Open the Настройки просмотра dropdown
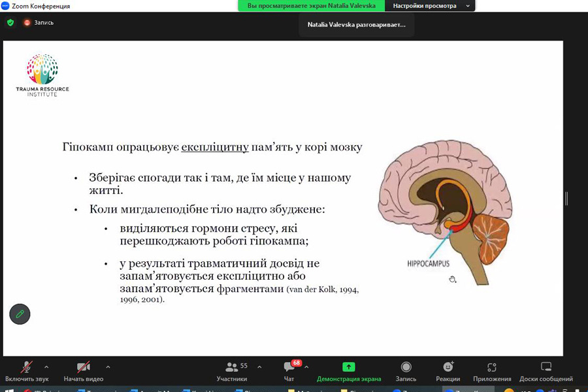 [431, 6]
